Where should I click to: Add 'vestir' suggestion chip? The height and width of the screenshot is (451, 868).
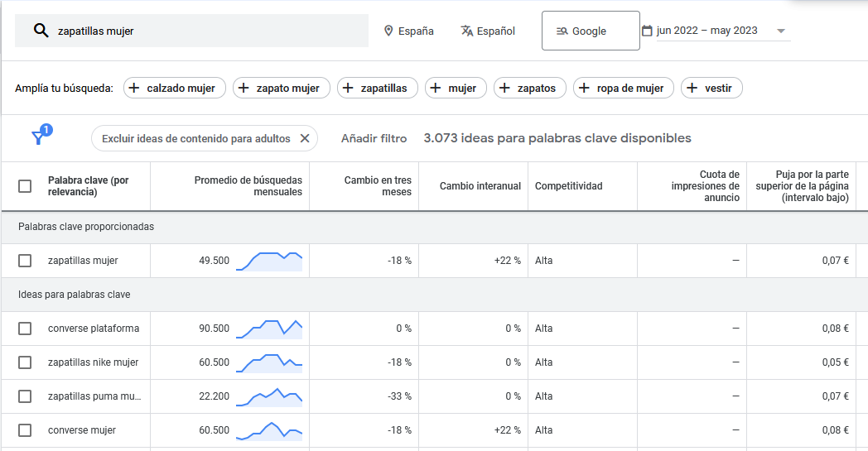coord(711,88)
